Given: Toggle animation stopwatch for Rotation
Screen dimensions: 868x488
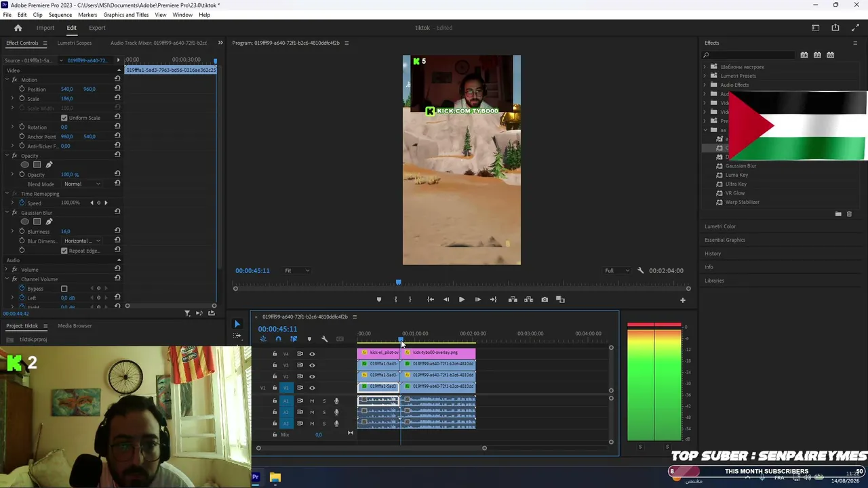Looking at the screenshot, I should 22,127.
